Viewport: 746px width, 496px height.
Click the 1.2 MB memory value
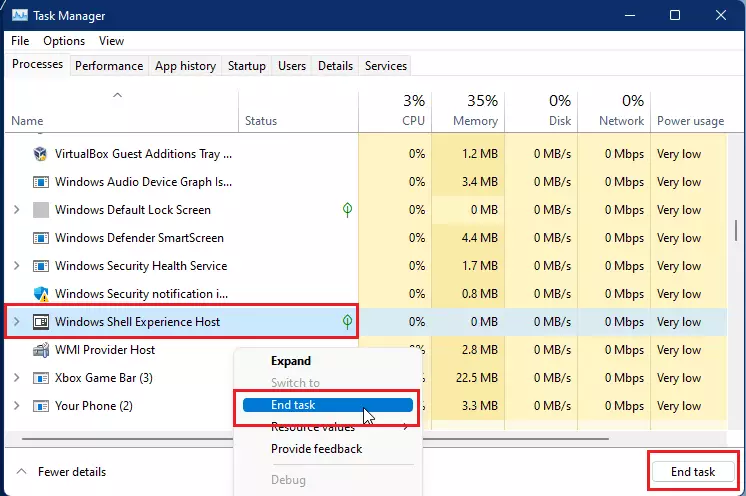480,154
